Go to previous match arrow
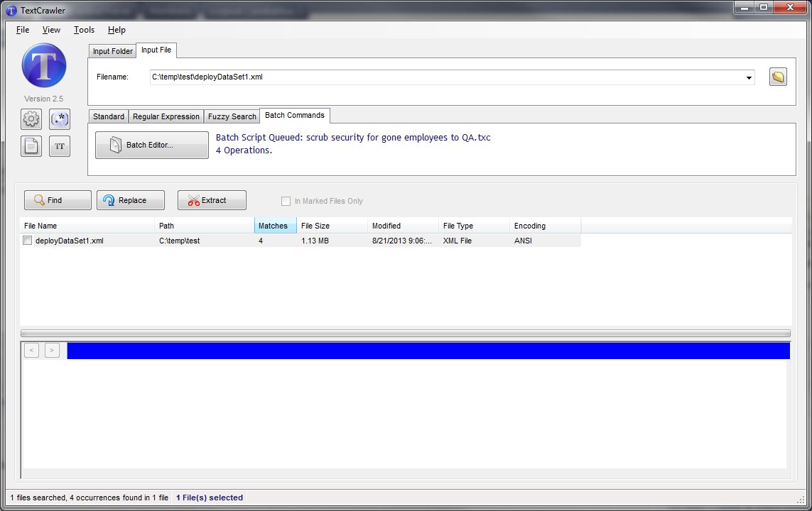This screenshot has width=812, height=511. (x=31, y=351)
